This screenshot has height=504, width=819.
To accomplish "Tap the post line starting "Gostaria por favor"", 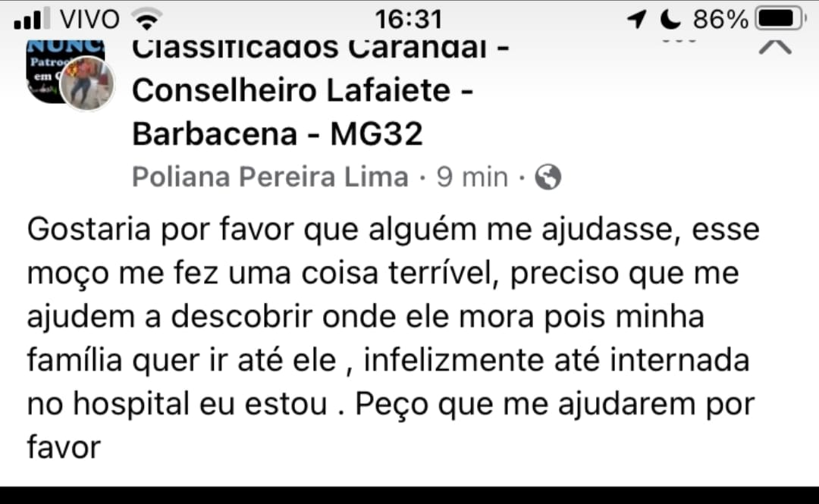I will pyautogui.click(x=393, y=230).
